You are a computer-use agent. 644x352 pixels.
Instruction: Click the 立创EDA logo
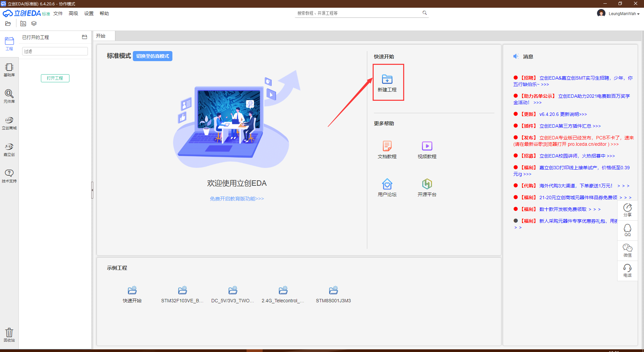click(x=26, y=13)
